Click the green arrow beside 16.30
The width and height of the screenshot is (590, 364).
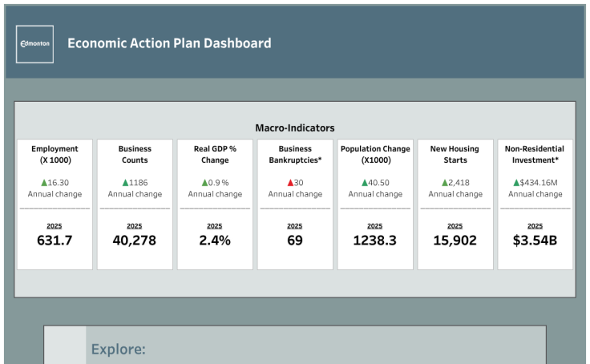point(44,183)
